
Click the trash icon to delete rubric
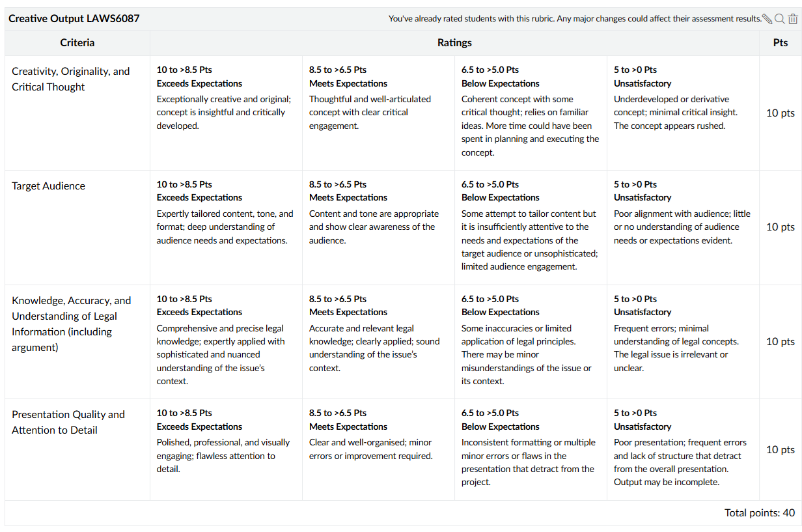[x=792, y=19]
